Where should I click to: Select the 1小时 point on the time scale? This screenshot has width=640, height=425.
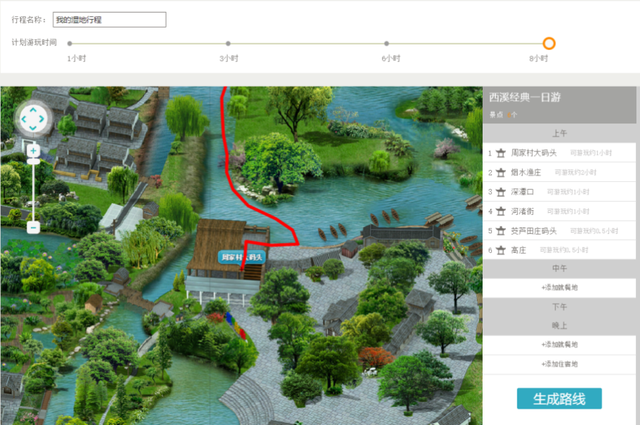tap(70, 43)
